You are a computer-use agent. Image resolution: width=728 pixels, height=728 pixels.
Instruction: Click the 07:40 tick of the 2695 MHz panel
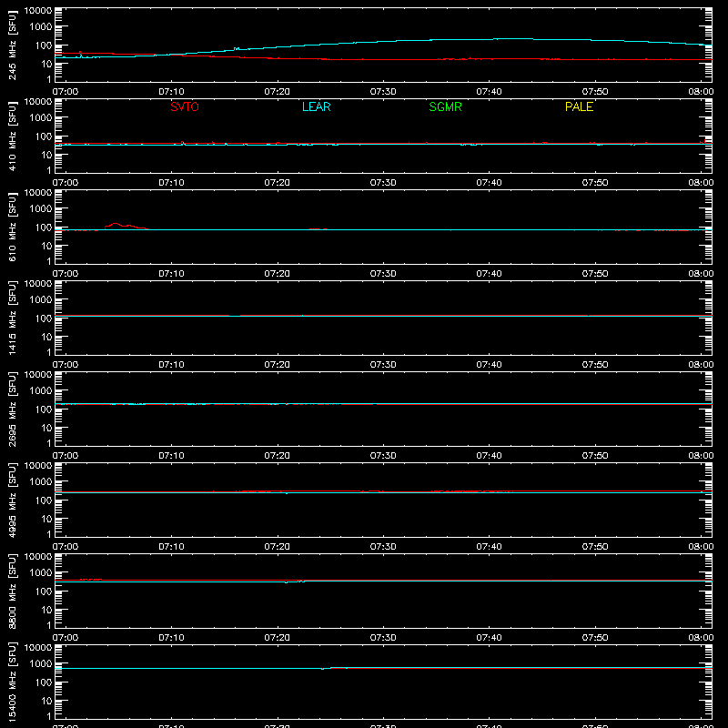(489, 456)
